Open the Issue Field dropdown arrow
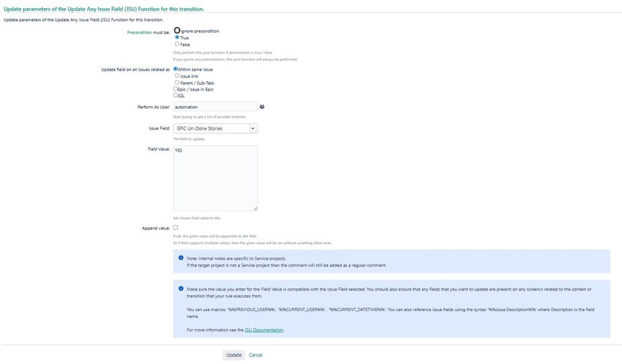Image resolution: width=622 pixels, height=364 pixels. coord(253,129)
